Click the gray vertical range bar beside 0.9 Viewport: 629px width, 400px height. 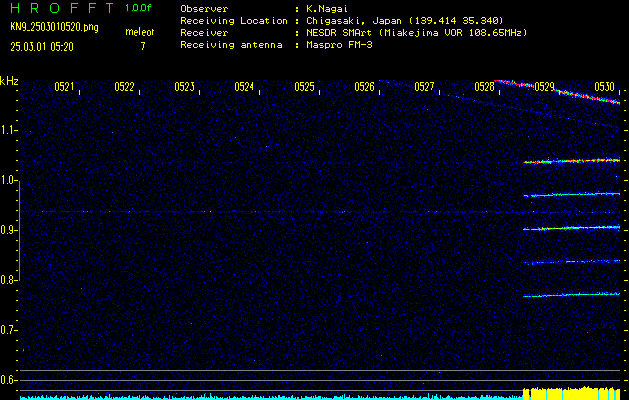[x=19, y=231]
